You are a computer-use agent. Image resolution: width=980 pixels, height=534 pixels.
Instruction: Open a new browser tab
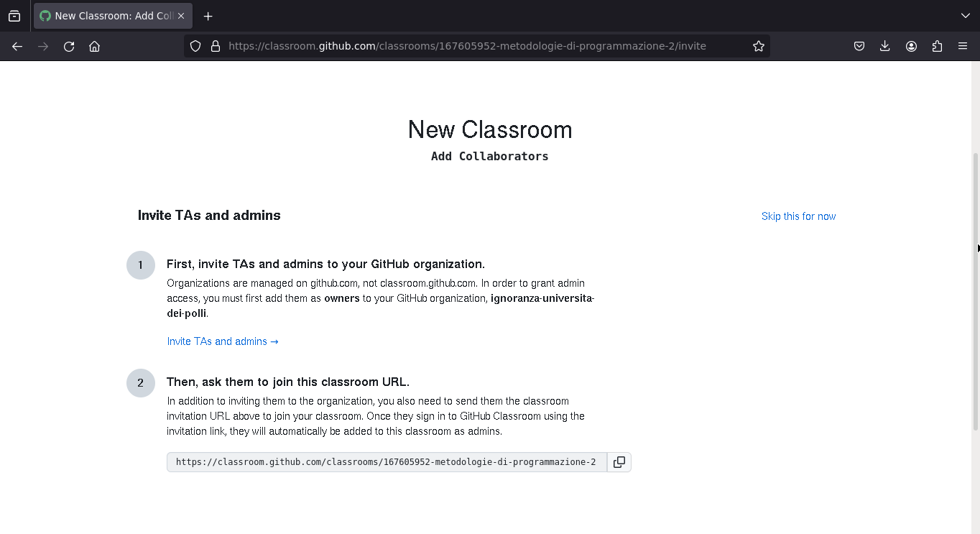click(x=208, y=16)
